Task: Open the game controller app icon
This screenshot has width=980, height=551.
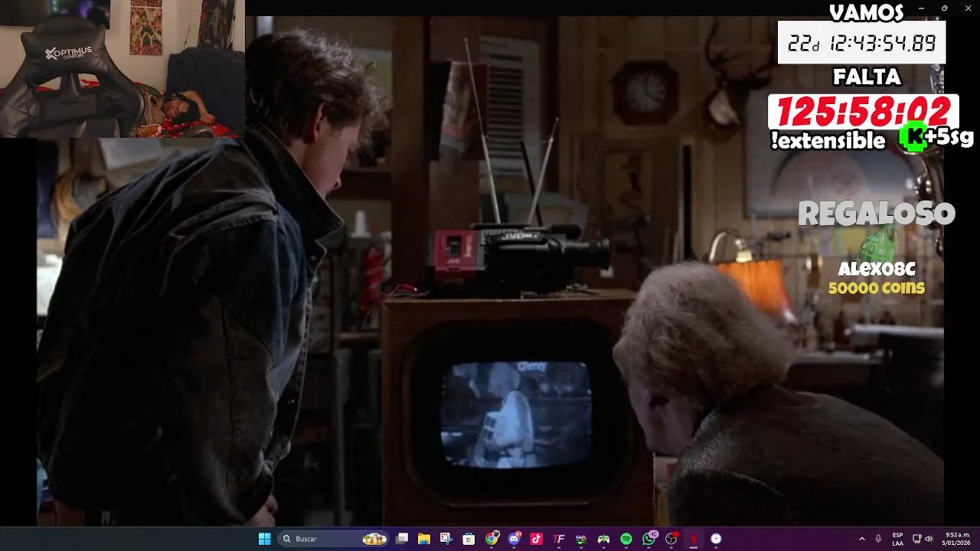Action: pos(603,539)
